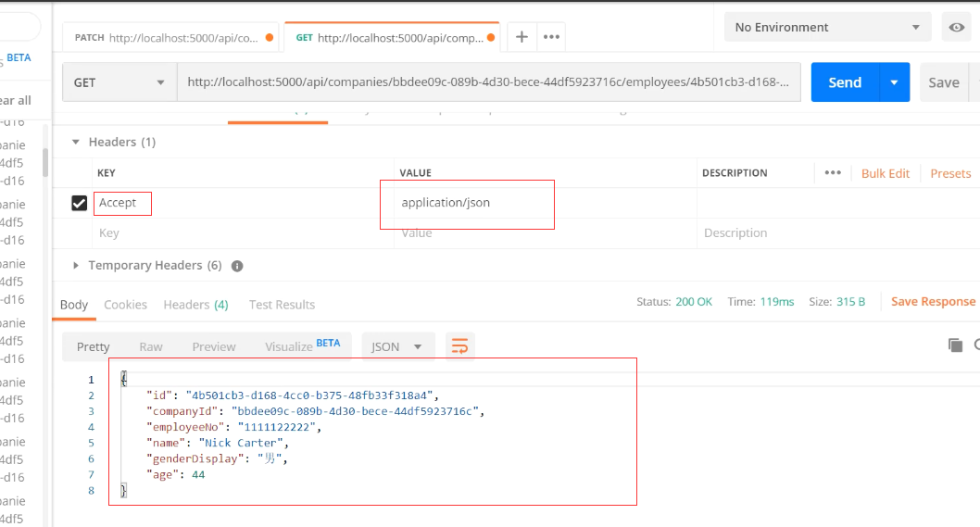
Task: Open the headers column options three-dot icon
Action: pyautogui.click(x=833, y=173)
